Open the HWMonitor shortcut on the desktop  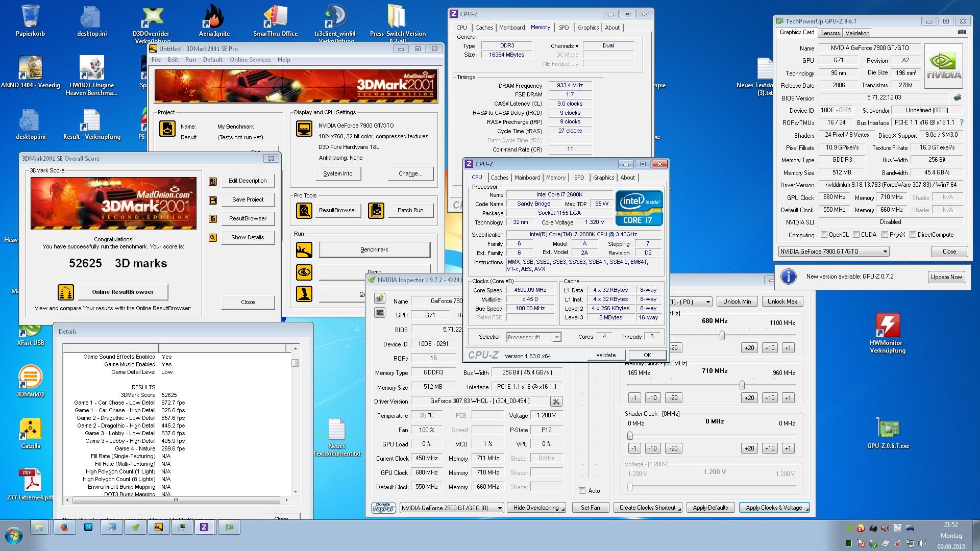pos(888,333)
